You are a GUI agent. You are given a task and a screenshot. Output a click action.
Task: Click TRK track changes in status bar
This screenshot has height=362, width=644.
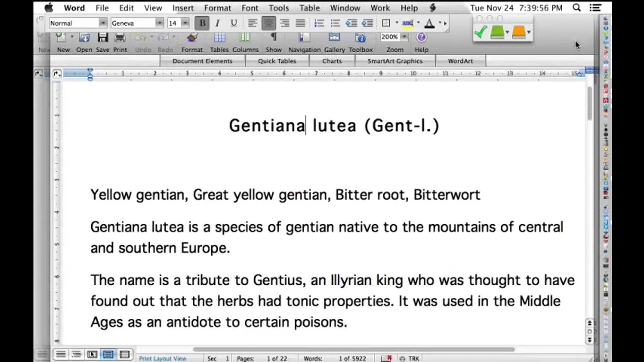414,358
